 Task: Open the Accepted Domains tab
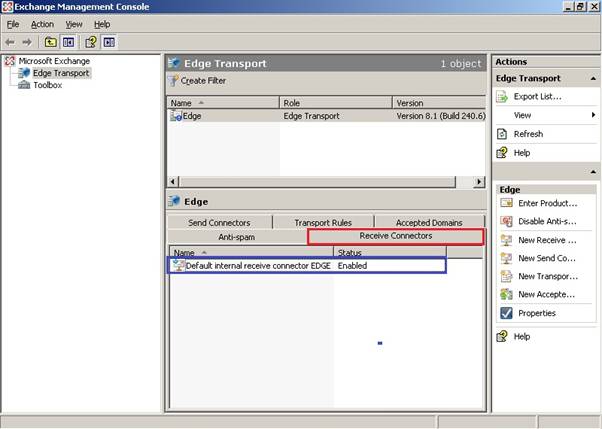coord(429,222)
